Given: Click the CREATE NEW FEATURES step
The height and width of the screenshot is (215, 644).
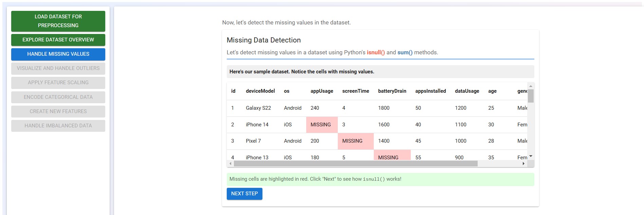Looking at the screenshot, I should tap(58, 111).
